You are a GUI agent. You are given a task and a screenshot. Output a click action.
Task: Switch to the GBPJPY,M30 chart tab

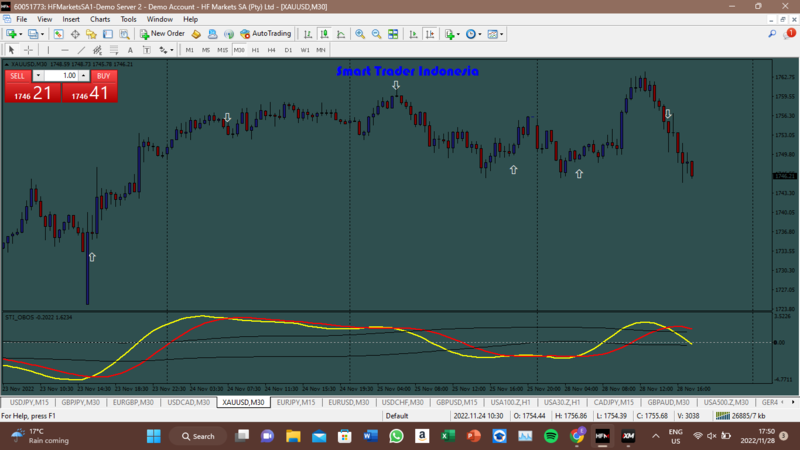pyautogui.click(x=81, y=403)
